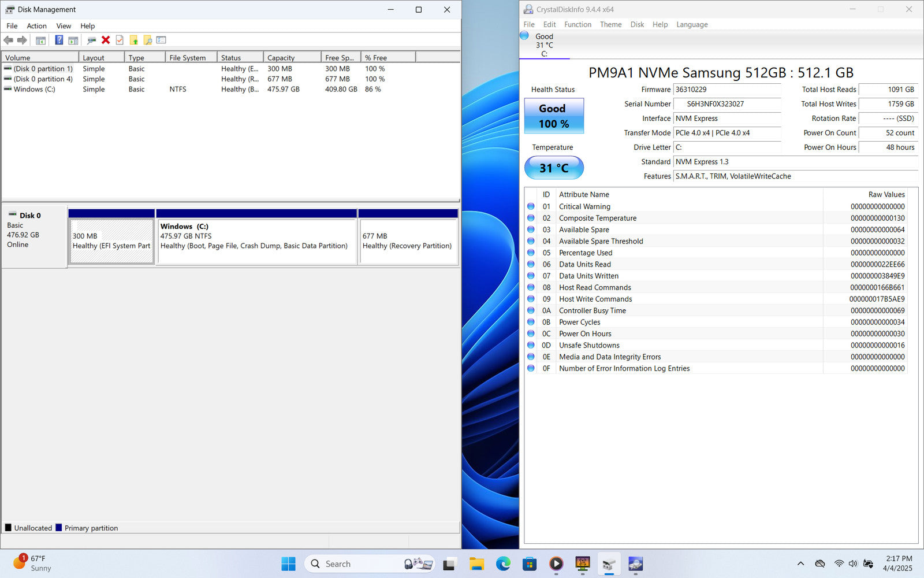Expand hidden tray icons chevron
The image size is (924, 578).
800,564
